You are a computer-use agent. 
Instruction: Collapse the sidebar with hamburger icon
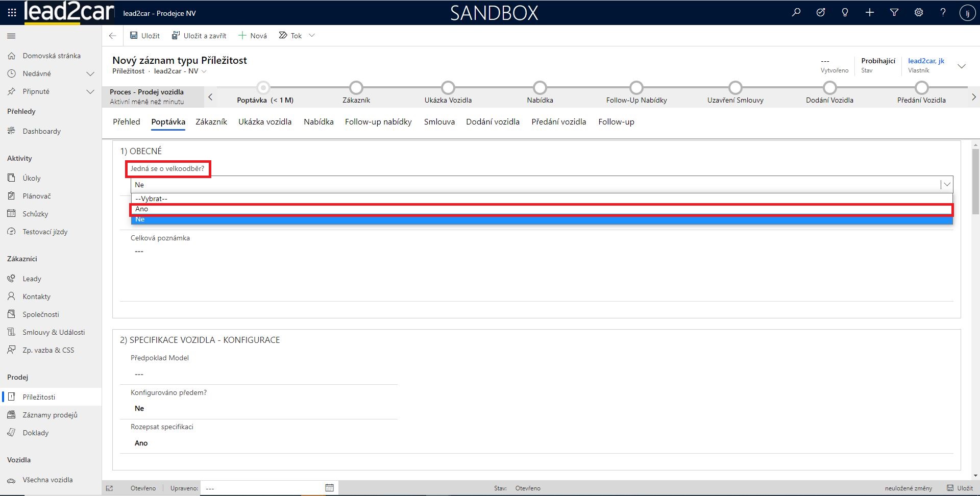(x=11, y=36)
